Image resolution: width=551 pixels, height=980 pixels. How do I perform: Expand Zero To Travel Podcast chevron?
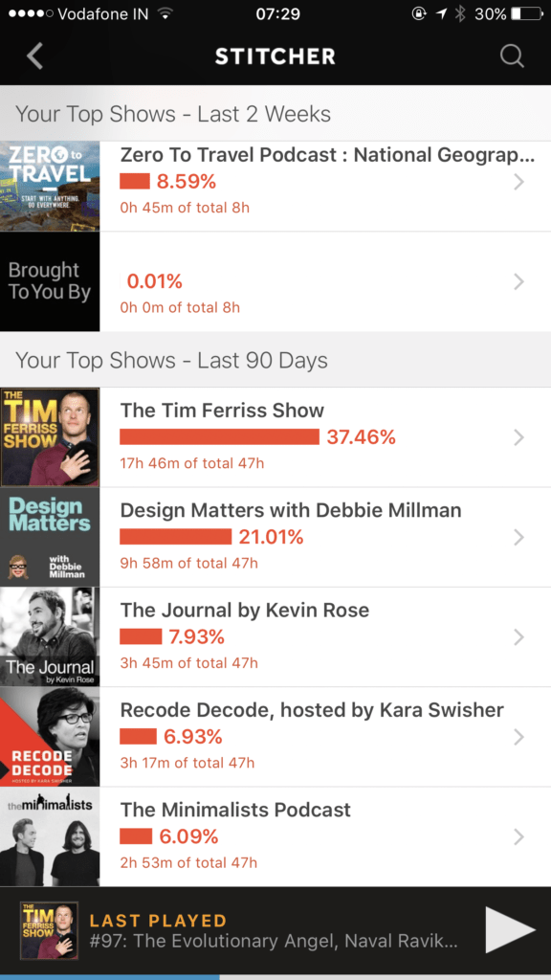pos(518,182)
